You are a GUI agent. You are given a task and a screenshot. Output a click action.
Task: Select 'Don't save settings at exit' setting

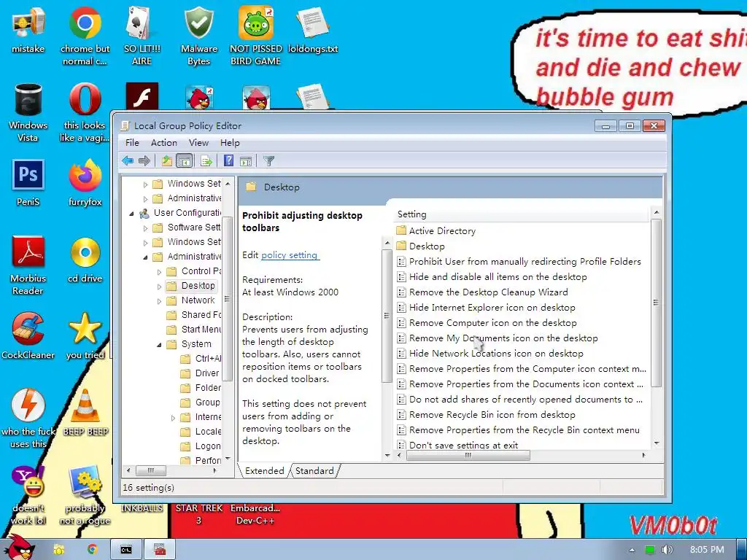coord(463,444)
